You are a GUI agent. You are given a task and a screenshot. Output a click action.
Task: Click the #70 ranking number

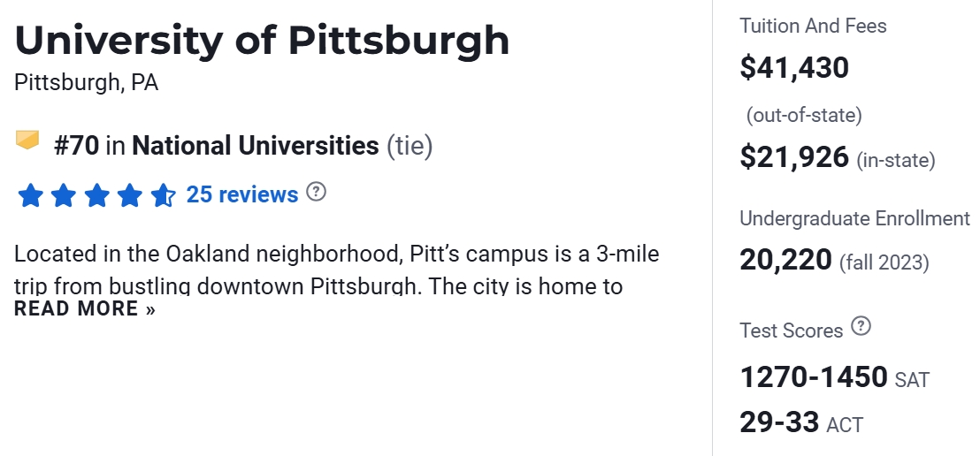click(76, 145)
